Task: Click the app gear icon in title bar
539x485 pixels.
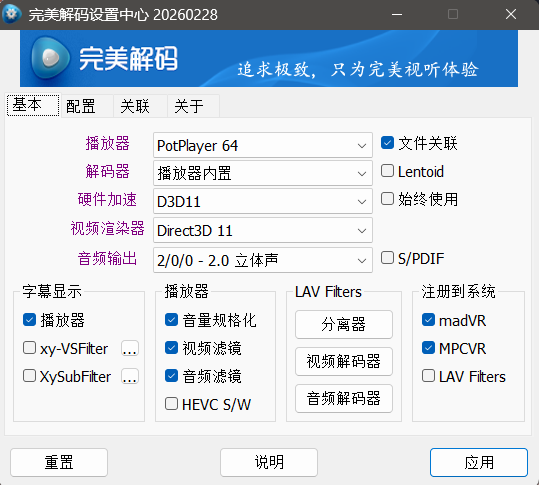Action: [11, 14]
